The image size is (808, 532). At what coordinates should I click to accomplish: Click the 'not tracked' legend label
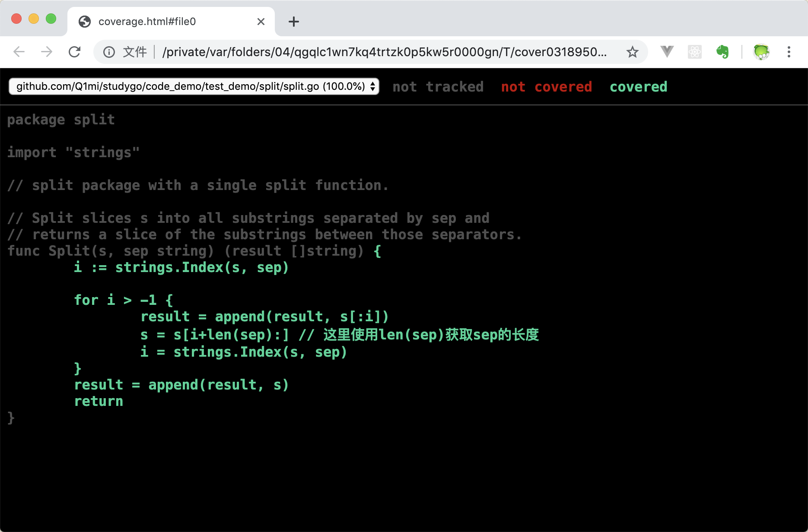438,87
